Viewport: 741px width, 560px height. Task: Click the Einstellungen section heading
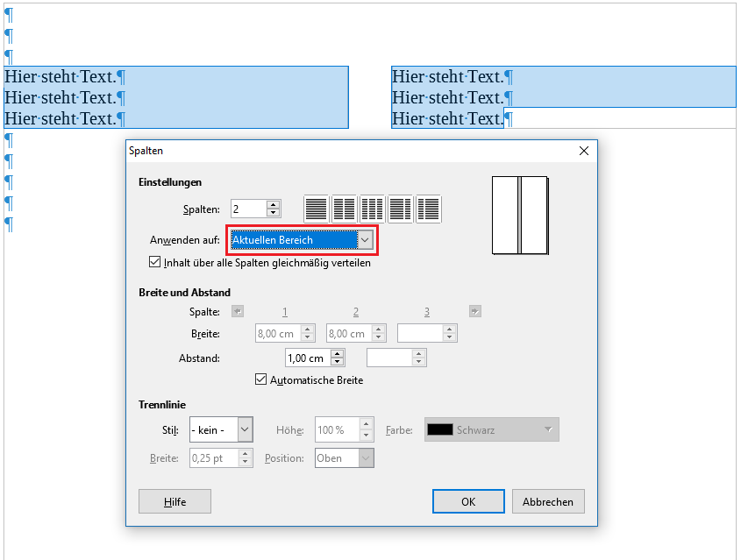point(170,182)
